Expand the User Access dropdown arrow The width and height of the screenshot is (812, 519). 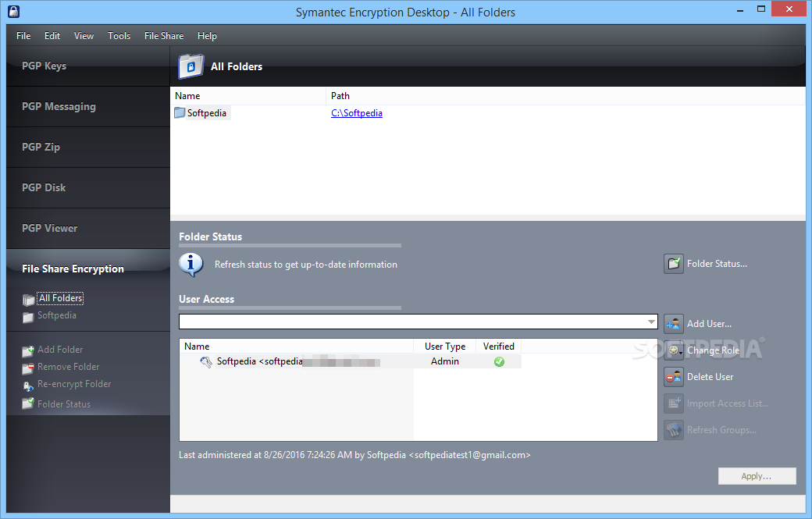pyautogui.click(x=651, y=322)
